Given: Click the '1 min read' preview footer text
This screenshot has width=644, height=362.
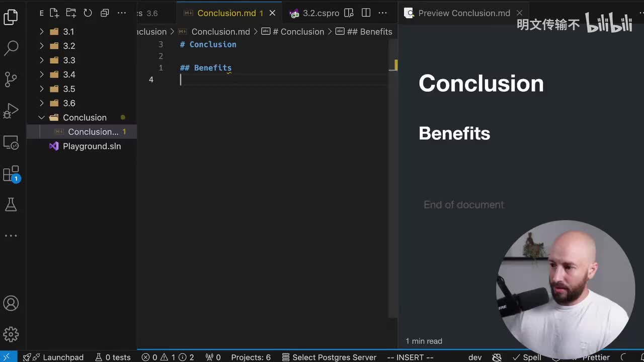Looking at the screenshot, I should (424, 341).
